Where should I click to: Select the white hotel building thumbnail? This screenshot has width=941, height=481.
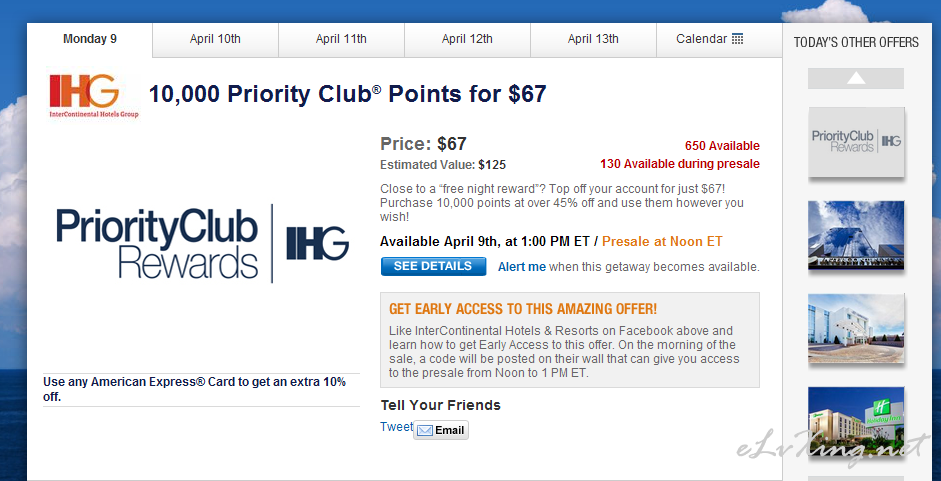point(856,328)
